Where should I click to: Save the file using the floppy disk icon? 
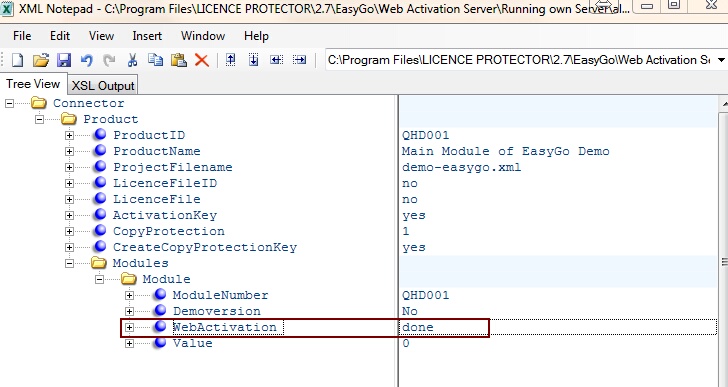[x=64, y=60]
